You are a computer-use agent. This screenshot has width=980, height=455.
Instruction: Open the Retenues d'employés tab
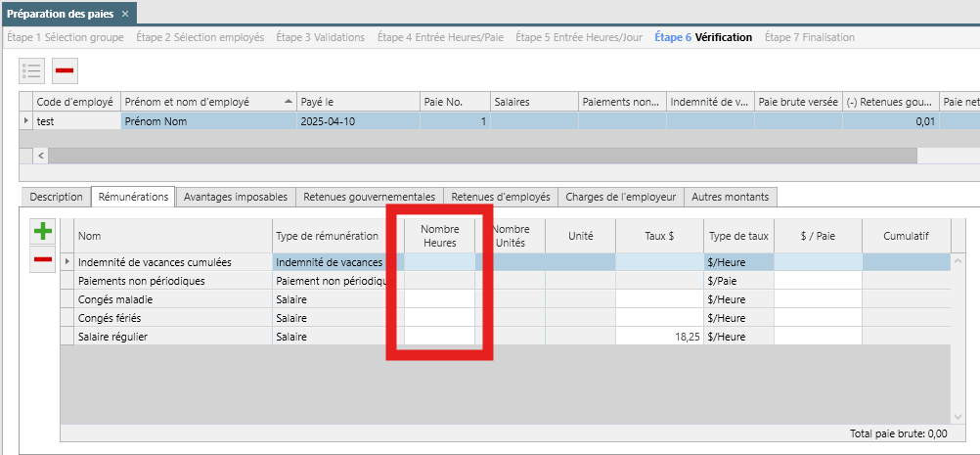(501, 197)
